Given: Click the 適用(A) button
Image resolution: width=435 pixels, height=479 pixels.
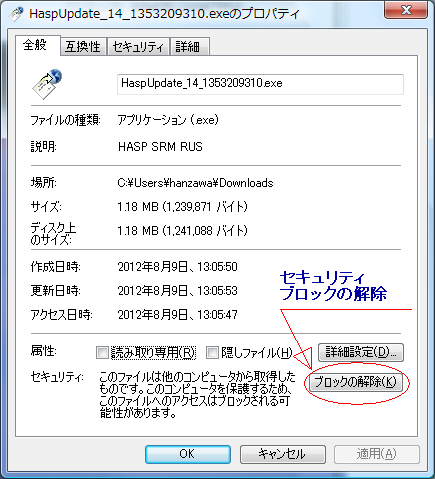Looking at the screenshot, I should pyautogui.click(x=377, y=454).
